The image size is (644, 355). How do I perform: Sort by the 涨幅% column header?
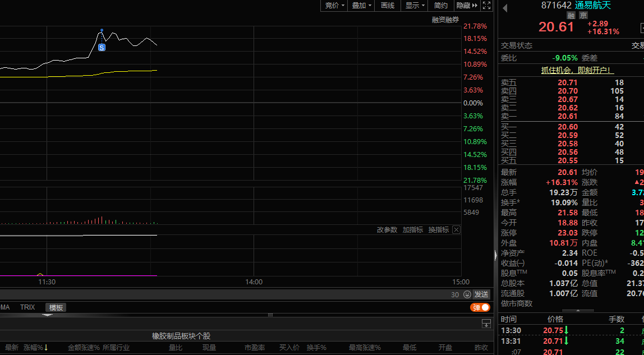tap(36, 347)
